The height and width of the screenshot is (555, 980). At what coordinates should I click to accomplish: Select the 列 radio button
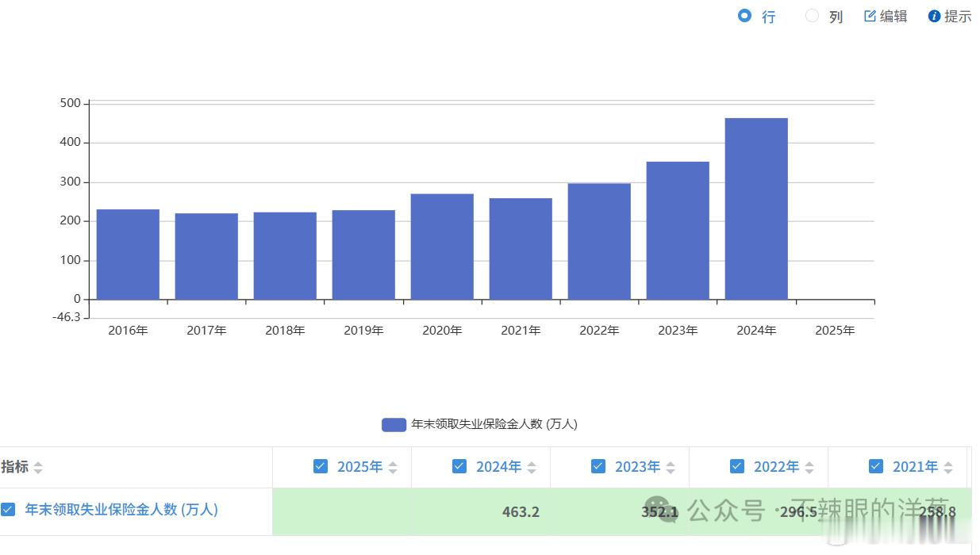[812, 15]
